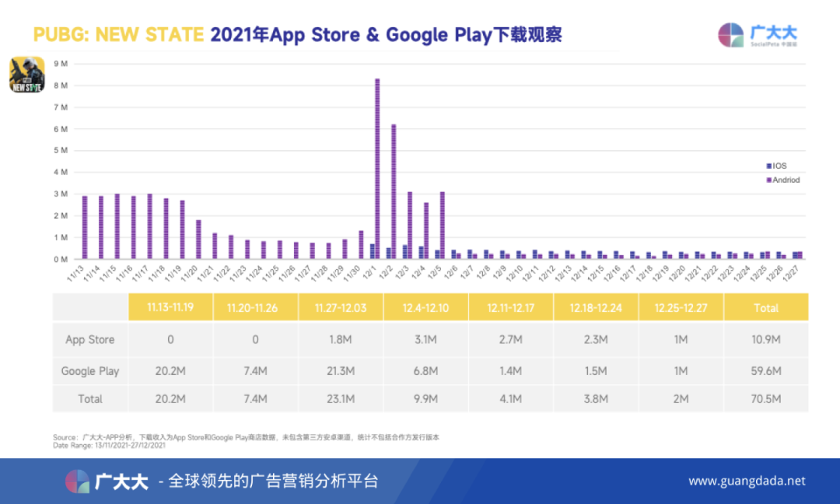Click the 3.8M total cell
840x504 pixels.
596,398
